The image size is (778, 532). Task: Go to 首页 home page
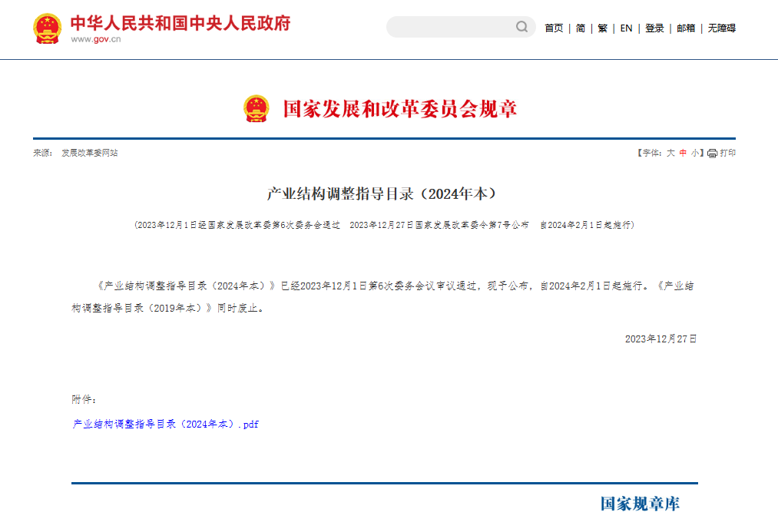point(554,28)
